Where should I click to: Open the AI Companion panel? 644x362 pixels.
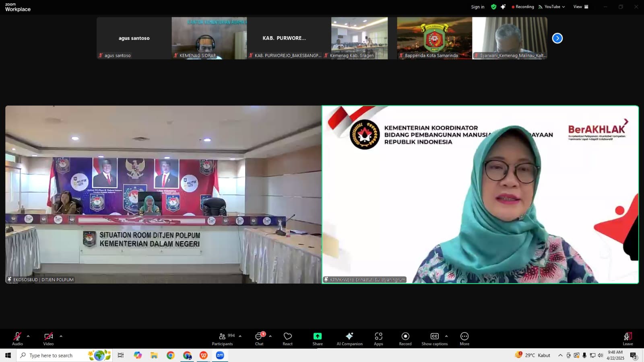[349, 338]
